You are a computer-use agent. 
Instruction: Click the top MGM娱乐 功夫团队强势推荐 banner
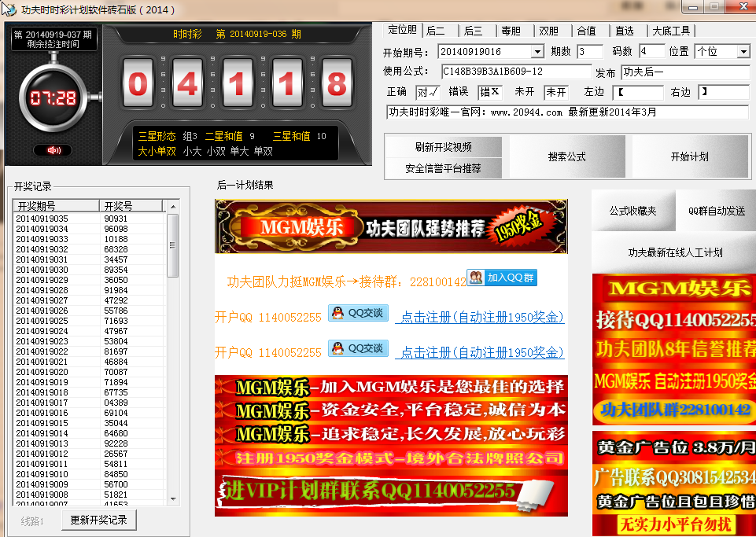391,226
